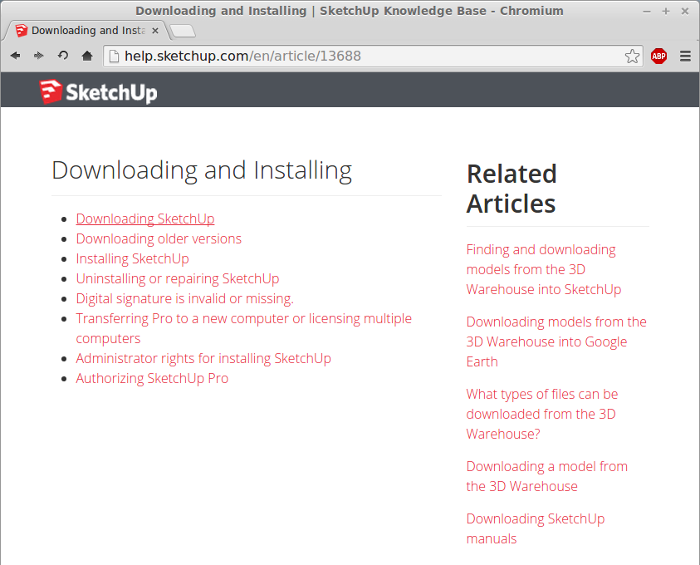This screenshot has height=565, width=700.
Task: Click the SketchUp logo in the header
Action: (x=98, y=92)
